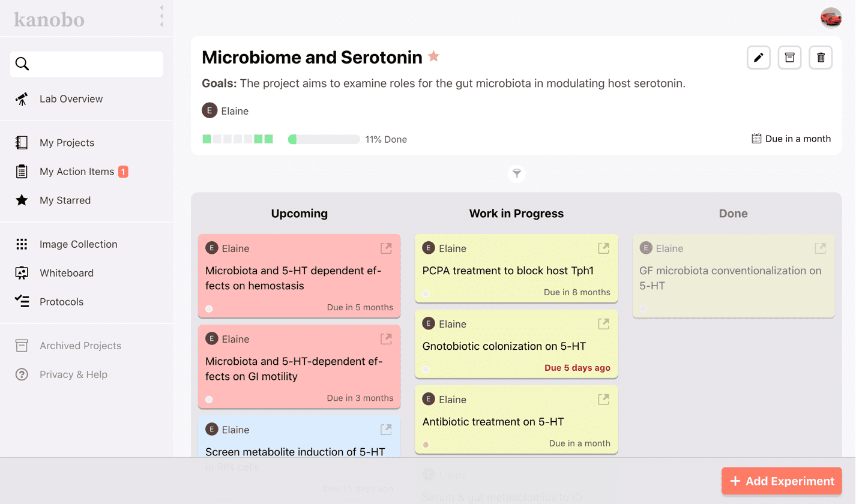
Task: Delete project using the trash icon
Action: pyautogui.click(x=821, y=58)
